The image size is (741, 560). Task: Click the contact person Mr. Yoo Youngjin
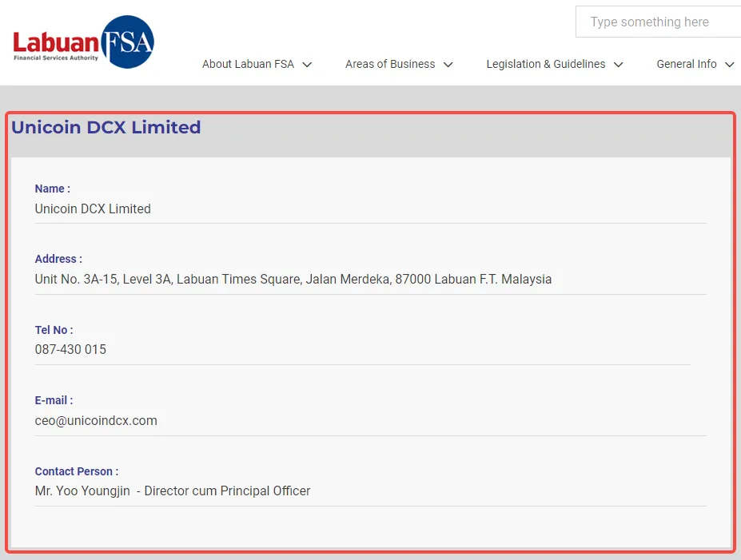tap(82, 491)
